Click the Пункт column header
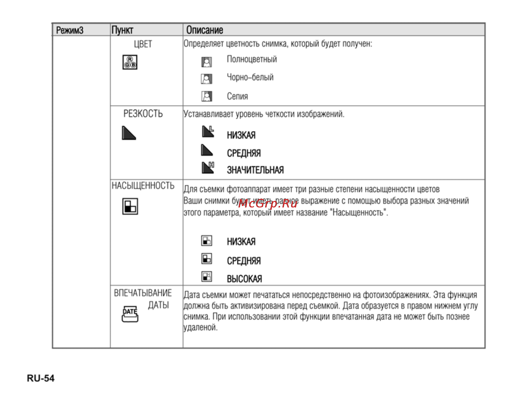This screenshot has height=406, width=532. [x=122, y=30]
